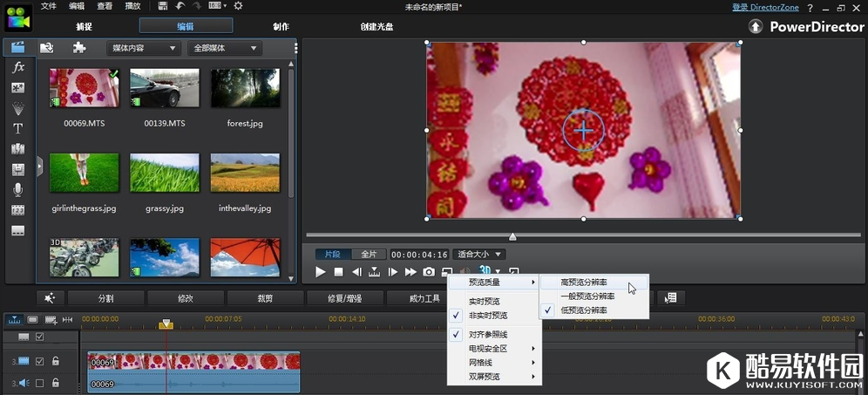Enable audio track 3 checkbox
This screenshot has height=395, width=868.
(39, 383)
